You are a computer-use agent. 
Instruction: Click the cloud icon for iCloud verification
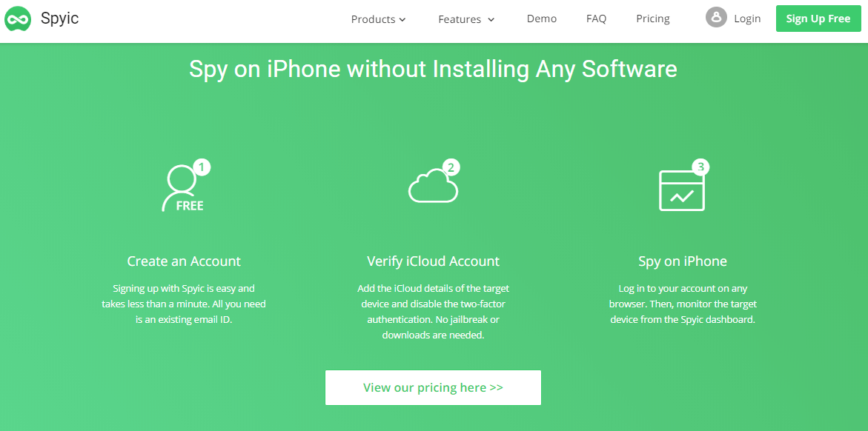pos(432,186)
